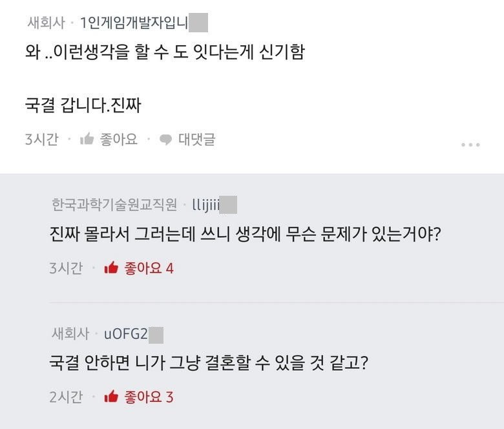504x429 pixels.
Task: Open the three-dot more options menu
Action: point(470,144)
